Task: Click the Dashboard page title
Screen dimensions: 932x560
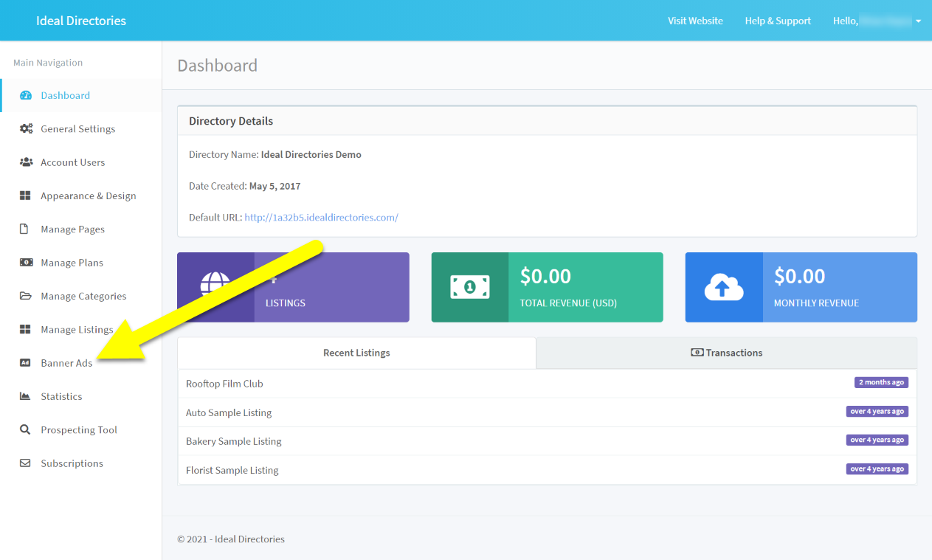Action: (x=218, y=65)
